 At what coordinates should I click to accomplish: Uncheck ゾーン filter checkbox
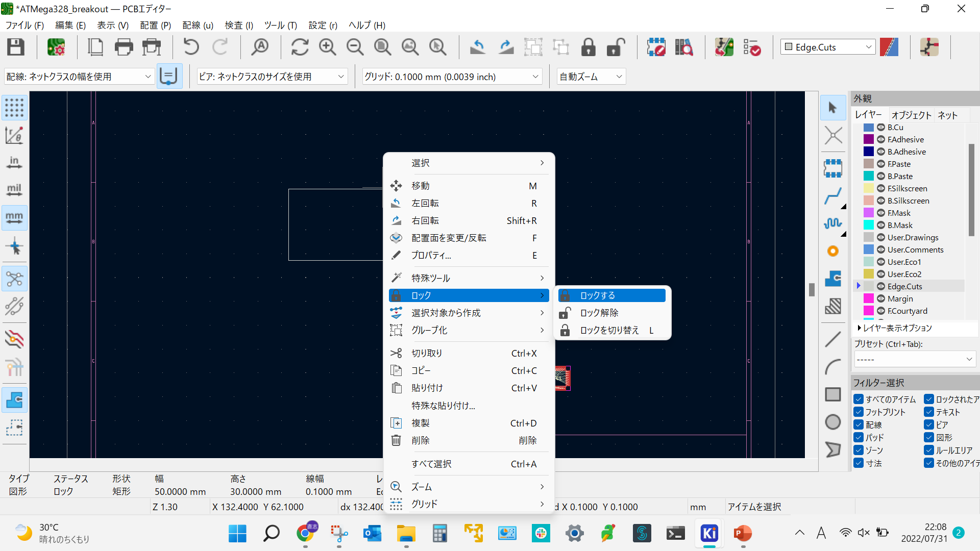point(859,450)
